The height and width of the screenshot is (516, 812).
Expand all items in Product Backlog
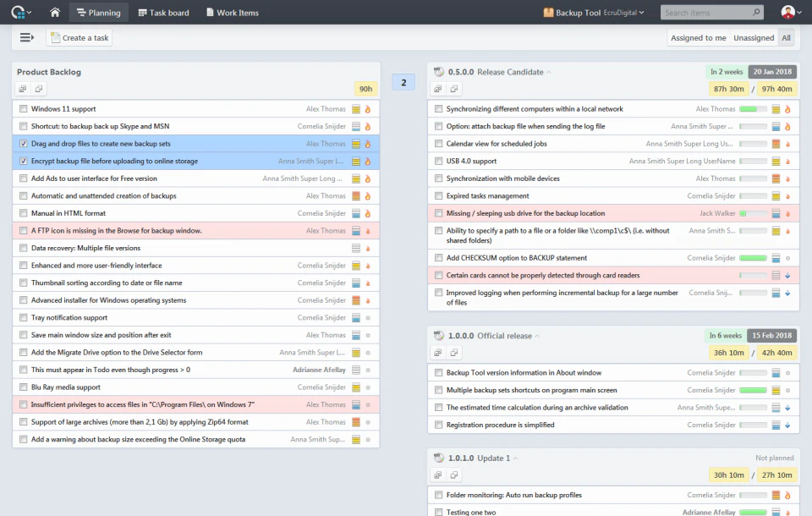[x=22, y=89]
